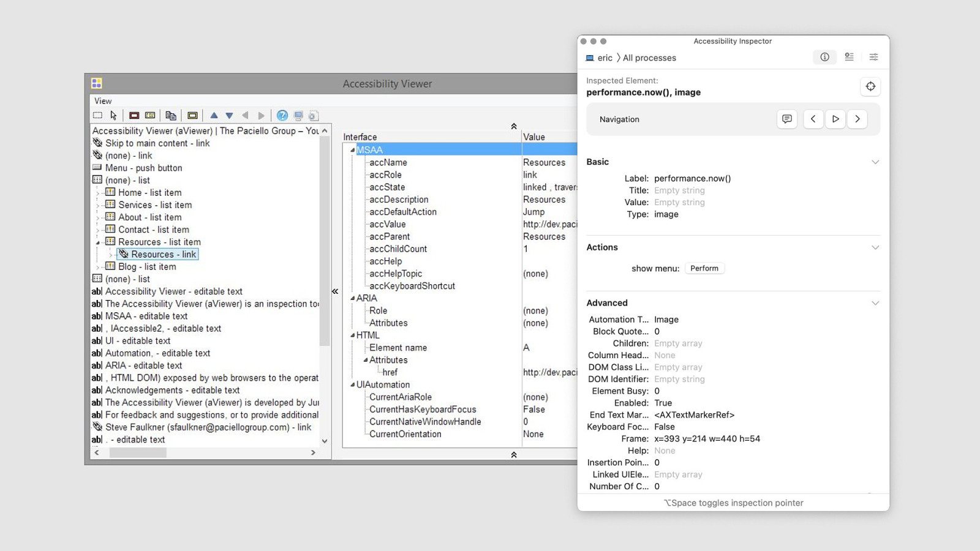Click vertical scrollbar down arrow in tree pane
This screenshot has width=980, height=551.
(x=325, y=441)
